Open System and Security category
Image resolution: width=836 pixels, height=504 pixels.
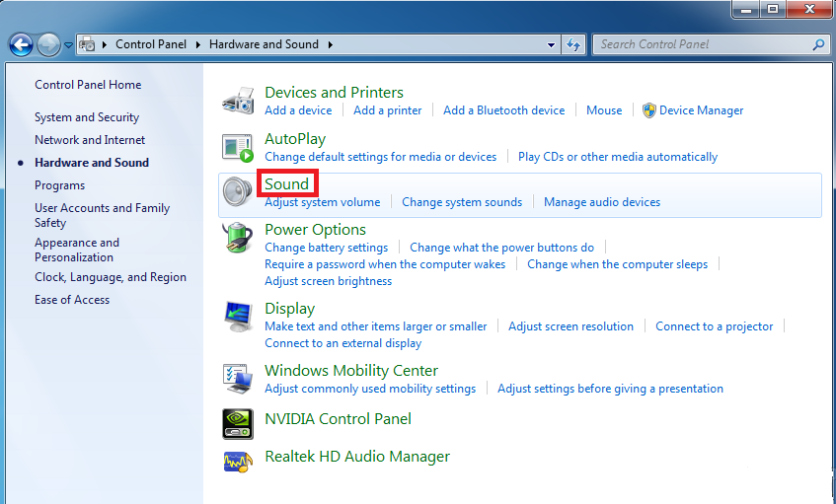87,117
